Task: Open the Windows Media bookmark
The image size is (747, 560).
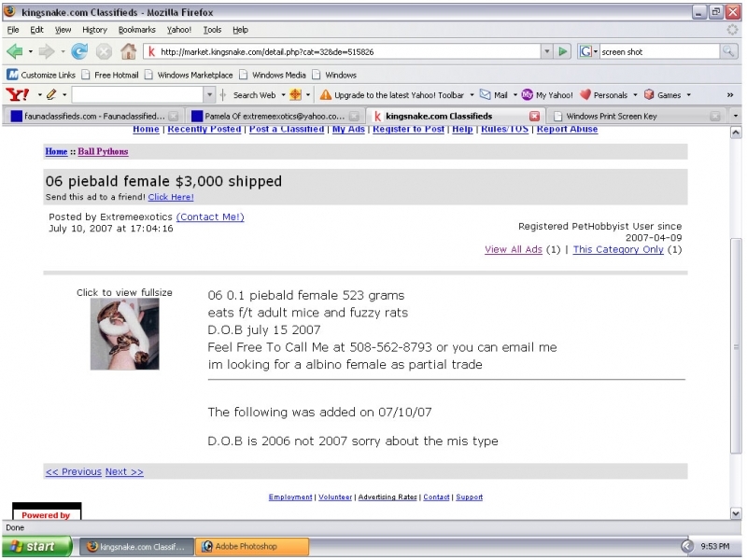Action: [x=273, y=75]
